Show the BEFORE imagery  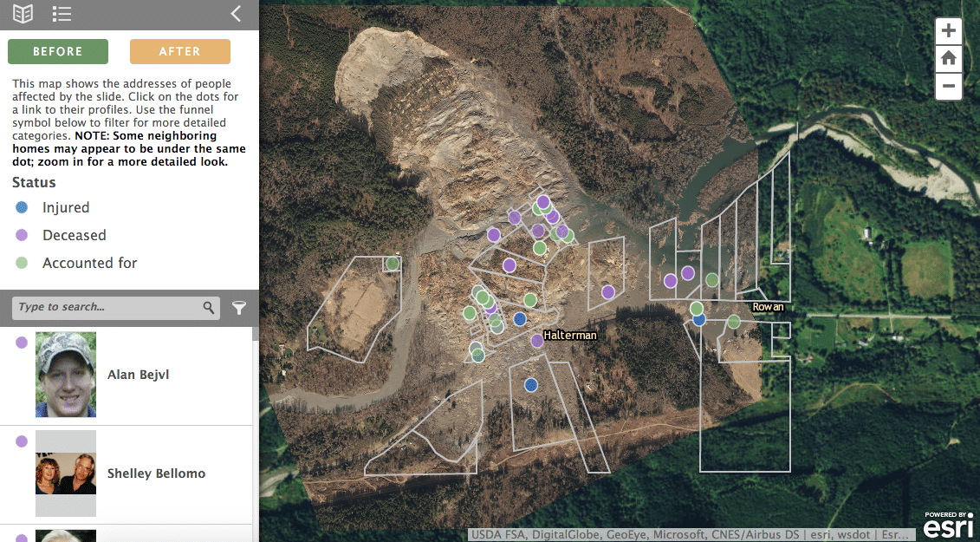[x=57, y=51]
